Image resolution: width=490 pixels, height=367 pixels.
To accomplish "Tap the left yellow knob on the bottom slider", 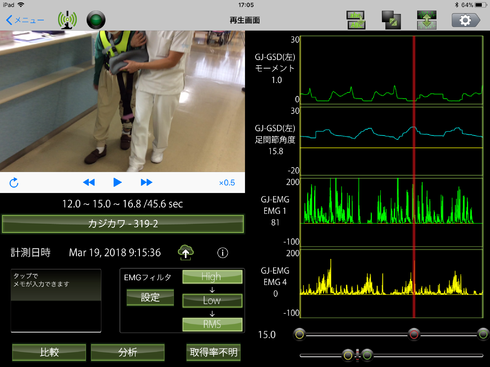I will pyautogui.click(x=348, y=355).
